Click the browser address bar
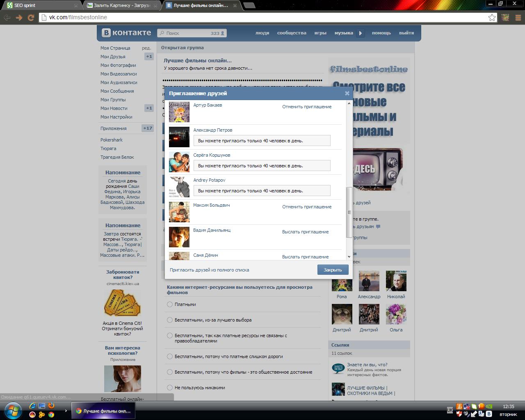The height and width of the screenshot is (420, 525). 268,17
